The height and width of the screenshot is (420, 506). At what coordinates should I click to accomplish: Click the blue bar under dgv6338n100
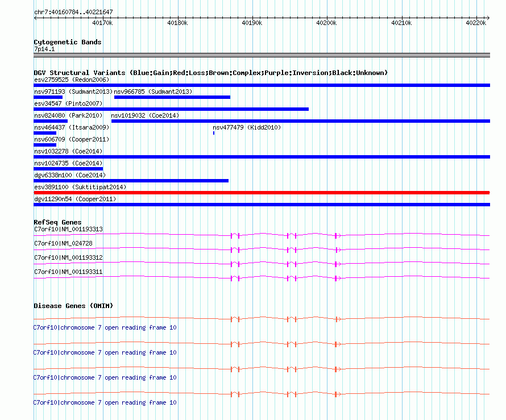(x=131, y=181)
